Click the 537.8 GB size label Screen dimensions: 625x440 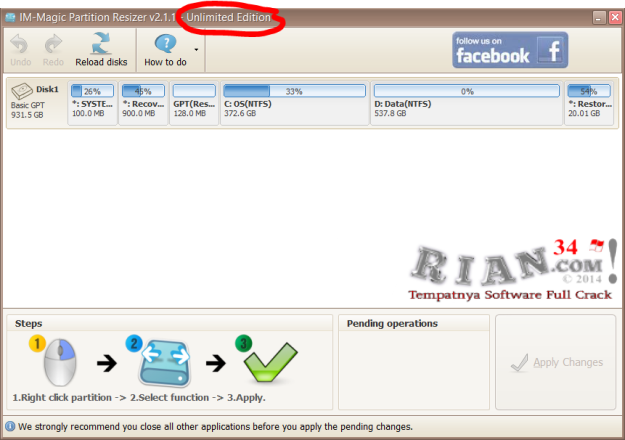390,114
